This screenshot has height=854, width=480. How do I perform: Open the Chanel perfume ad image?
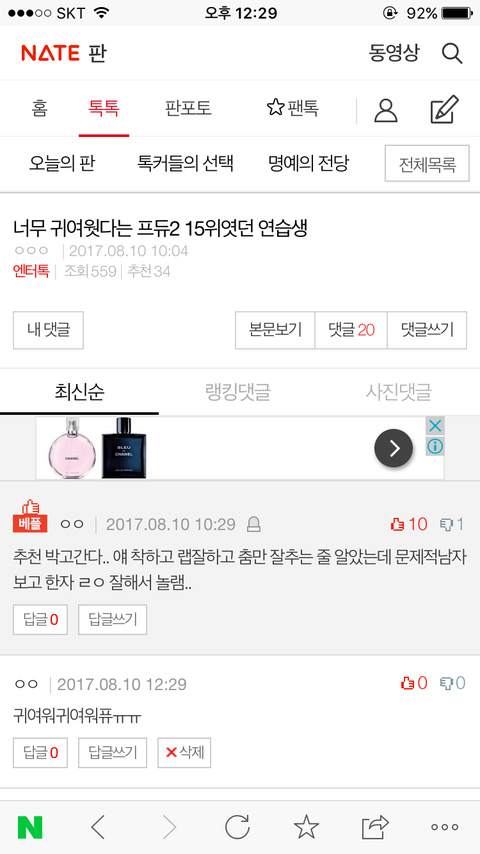98,448
